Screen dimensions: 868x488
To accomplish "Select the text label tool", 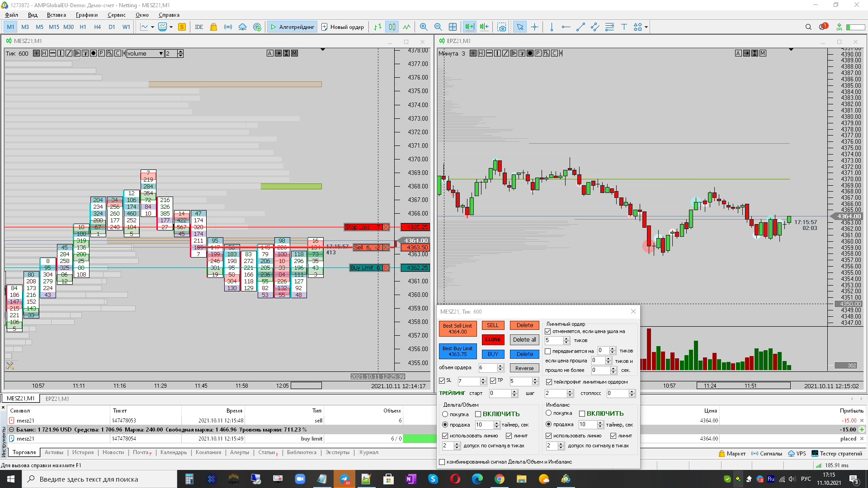I will tap(624, 27).
